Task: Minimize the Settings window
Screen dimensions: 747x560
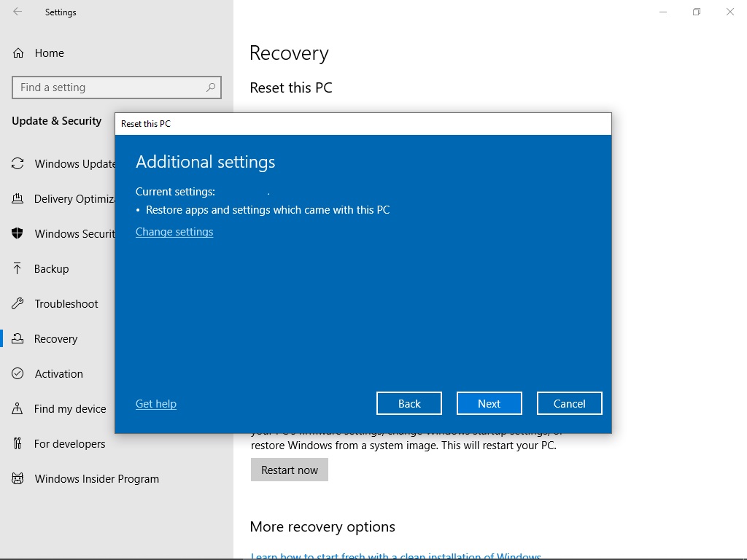Action: point(662,12)
